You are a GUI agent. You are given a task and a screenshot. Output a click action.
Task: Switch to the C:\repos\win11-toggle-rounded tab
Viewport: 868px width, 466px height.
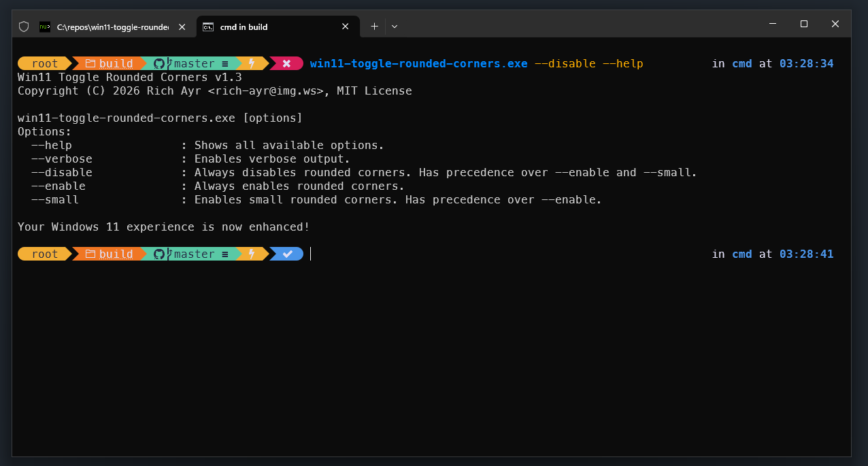pyautogui.click(x=112, y=27)
